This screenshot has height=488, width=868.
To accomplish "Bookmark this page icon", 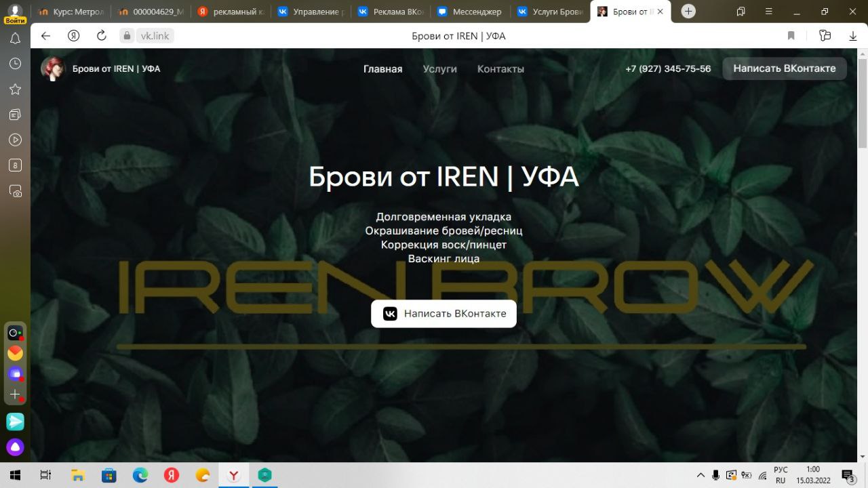I will 791,36.
